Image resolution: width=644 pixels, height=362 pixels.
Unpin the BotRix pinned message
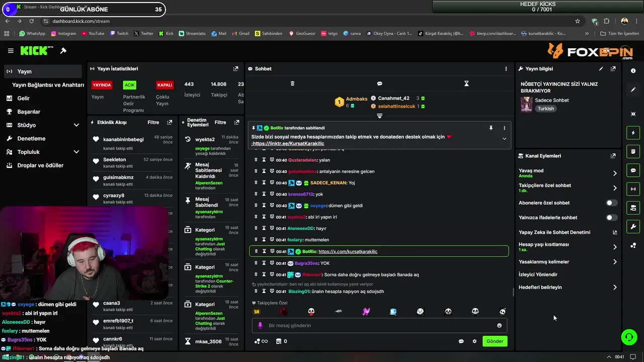pyautogui.click(x=491, y=128)
